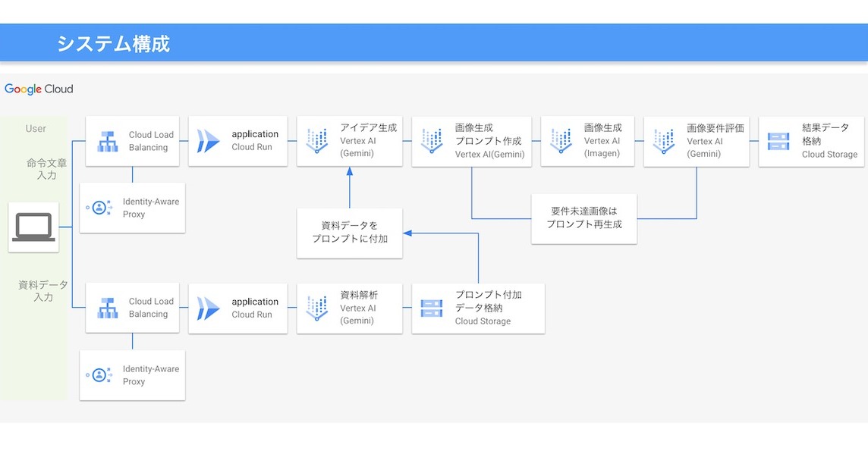Select the システム構成 slide title

(113, 43)
